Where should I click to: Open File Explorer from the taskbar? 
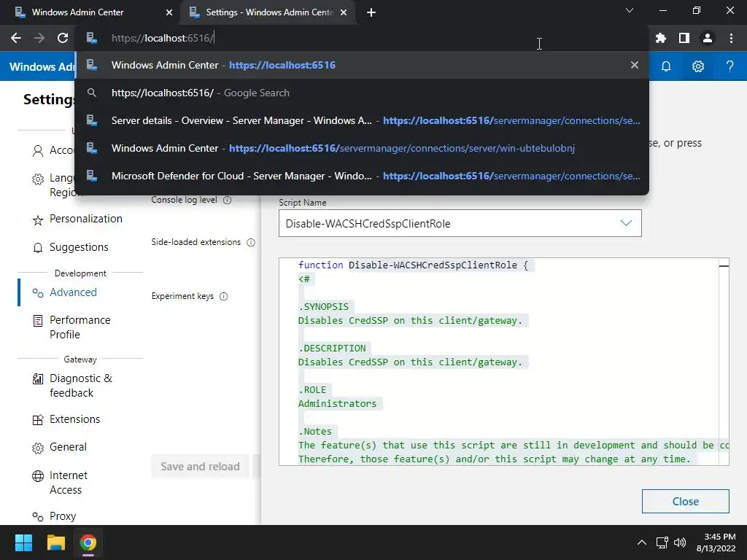tap(55, 542)
